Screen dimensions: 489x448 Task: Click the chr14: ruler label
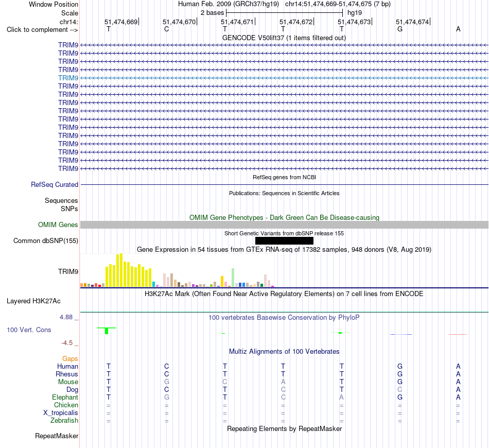tap(68, 22)
